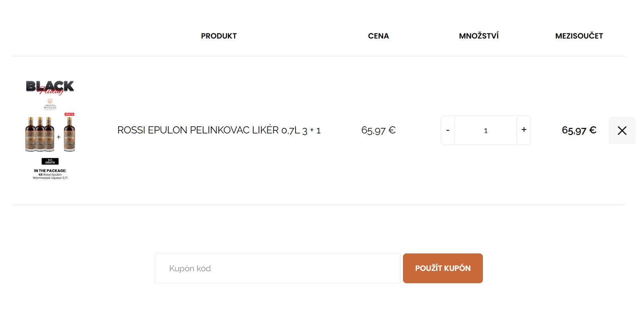Remove the Rossi Epulon item from cart
Screen dimensions: 644x313
(x=622, y=130)
